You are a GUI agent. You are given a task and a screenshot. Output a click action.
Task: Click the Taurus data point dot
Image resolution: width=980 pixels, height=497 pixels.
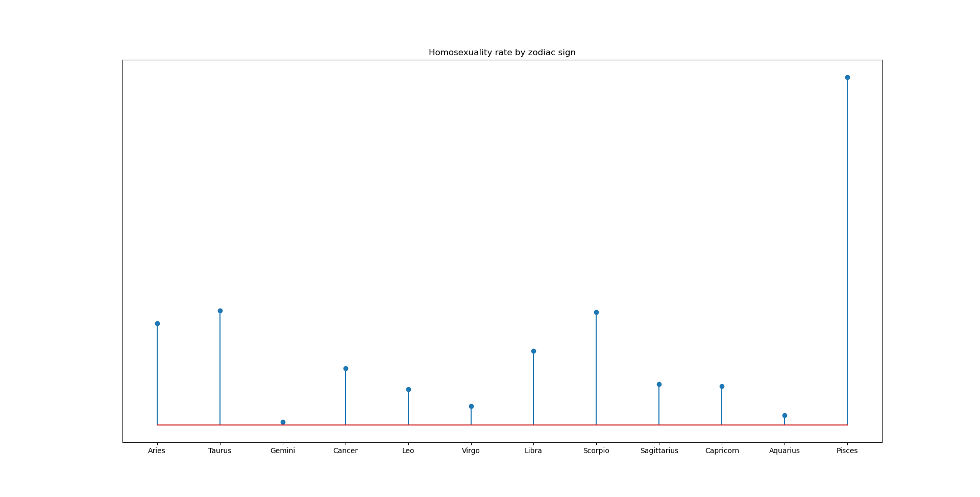(x=220, y=311)
